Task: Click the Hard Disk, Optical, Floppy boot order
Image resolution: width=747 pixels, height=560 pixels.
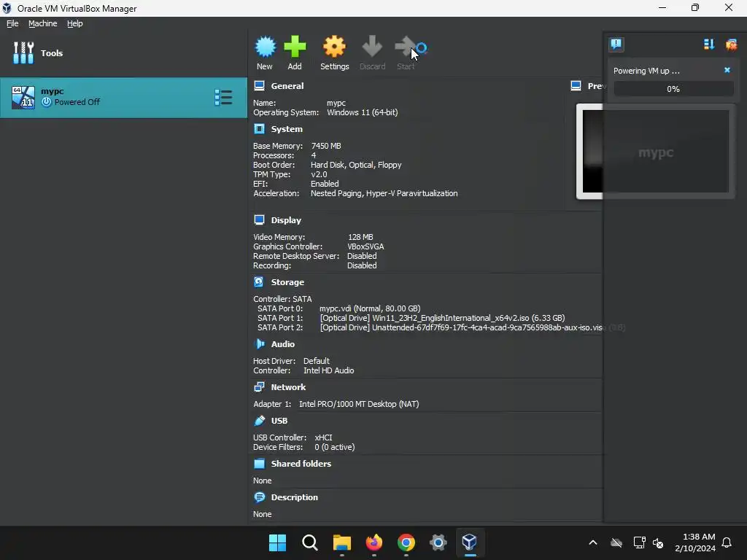Action: click(x=356, y=165)
